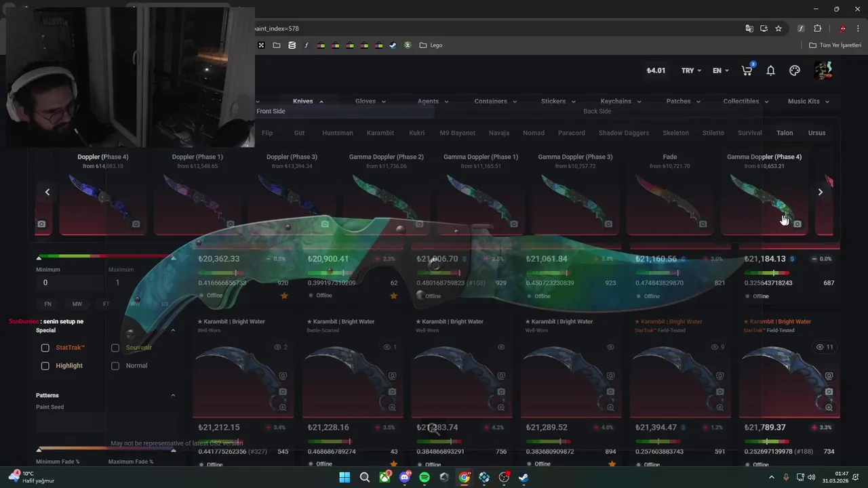This screenshot has height=488, width=868.
Task: Open Discord from the taskbar
Action: point(406,477)
